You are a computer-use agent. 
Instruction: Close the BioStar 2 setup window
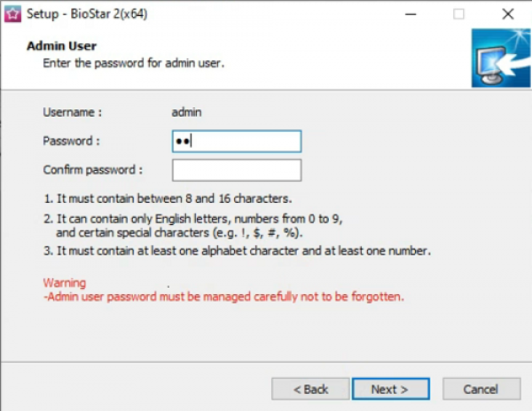(x=507, y=14)
